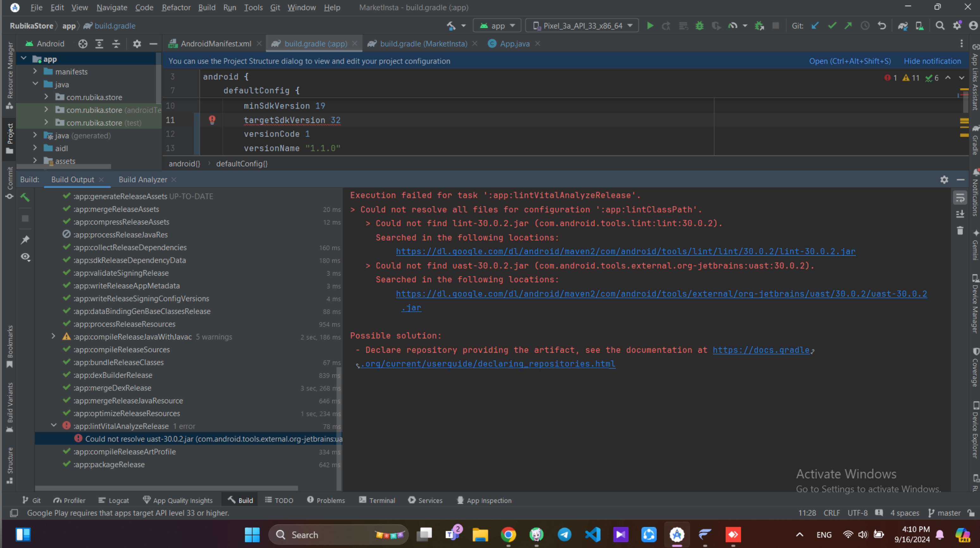This screenshot has width=980, height=548.
Task: Open Problems tool window
Action: click(326, 501)
